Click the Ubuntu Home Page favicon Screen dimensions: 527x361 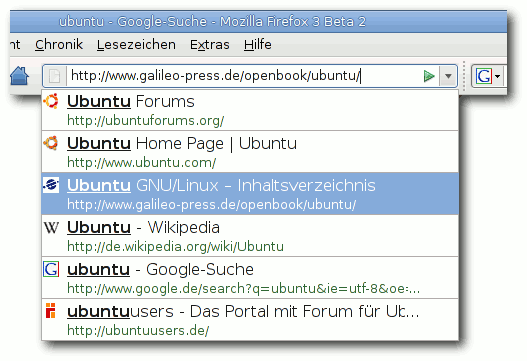[x=51, y=143]
